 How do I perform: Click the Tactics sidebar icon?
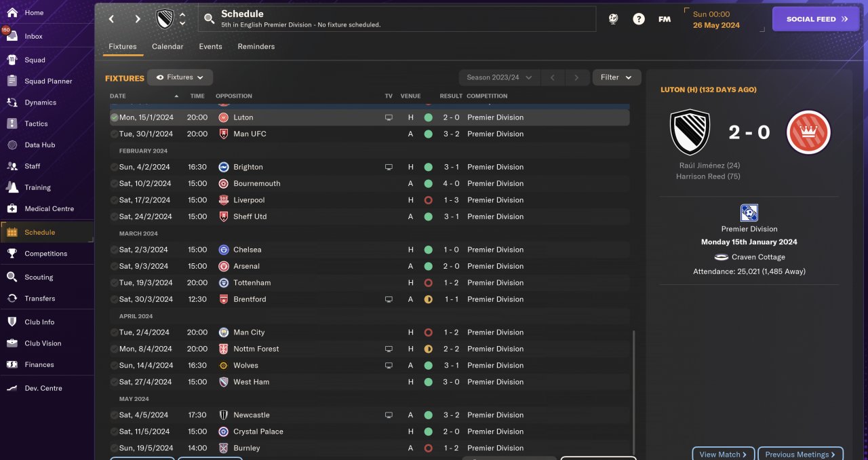pyautogui.click(x=12, y=123)
